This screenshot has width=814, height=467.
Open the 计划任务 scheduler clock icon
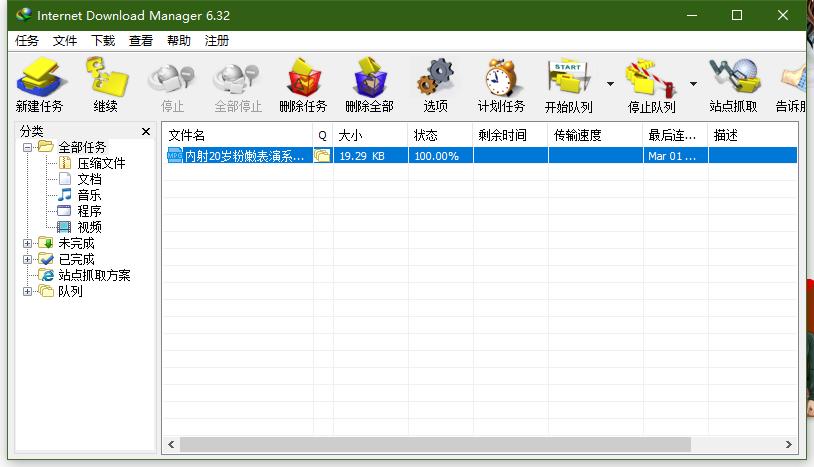501,78
